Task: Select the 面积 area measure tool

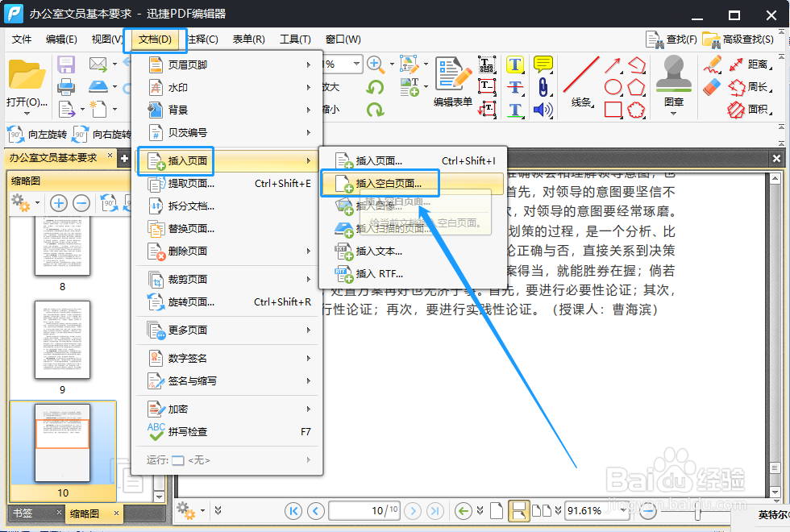Action: pyautogui.click(x=750, y=110)
